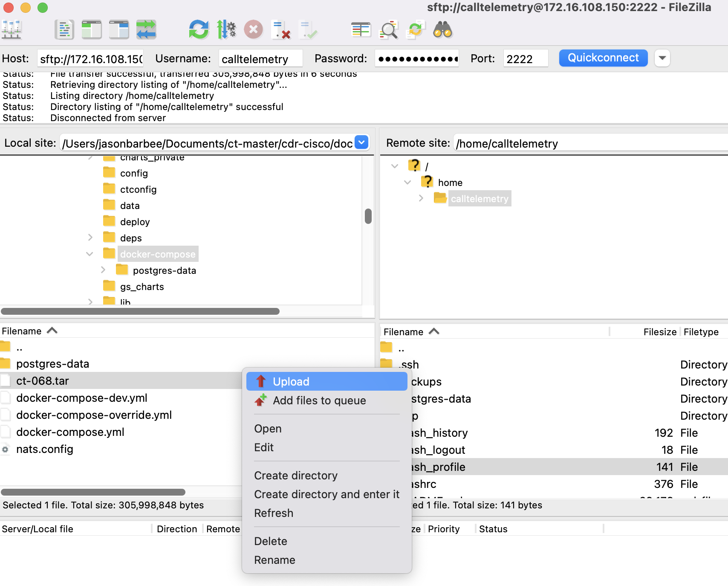The width and height of the screenshot is (728, 586).
Task: Expand the calltelemetry remote folder
Action: pos(420,198)
